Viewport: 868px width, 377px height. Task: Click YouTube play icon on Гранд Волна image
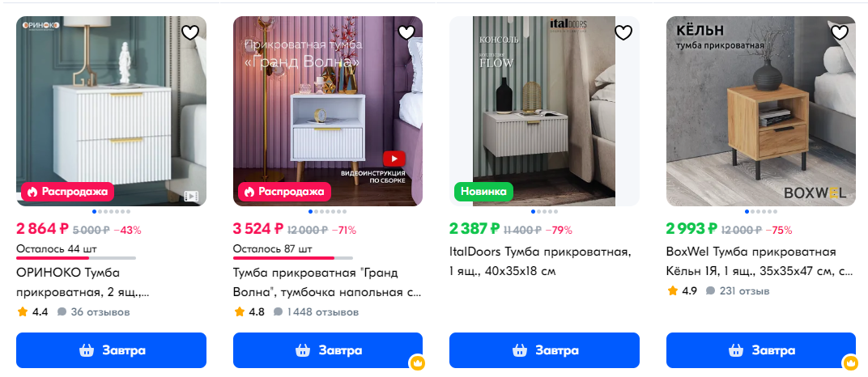(394, 159)
